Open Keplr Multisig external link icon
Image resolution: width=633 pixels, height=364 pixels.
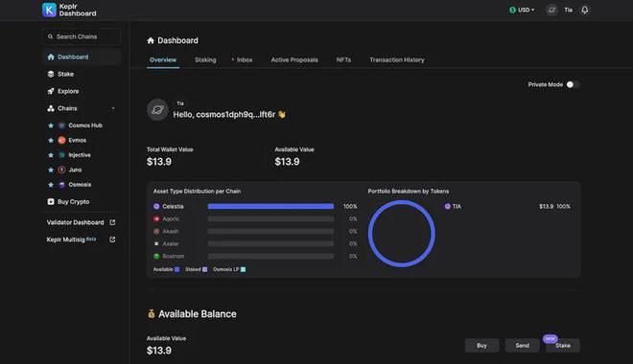112,239
